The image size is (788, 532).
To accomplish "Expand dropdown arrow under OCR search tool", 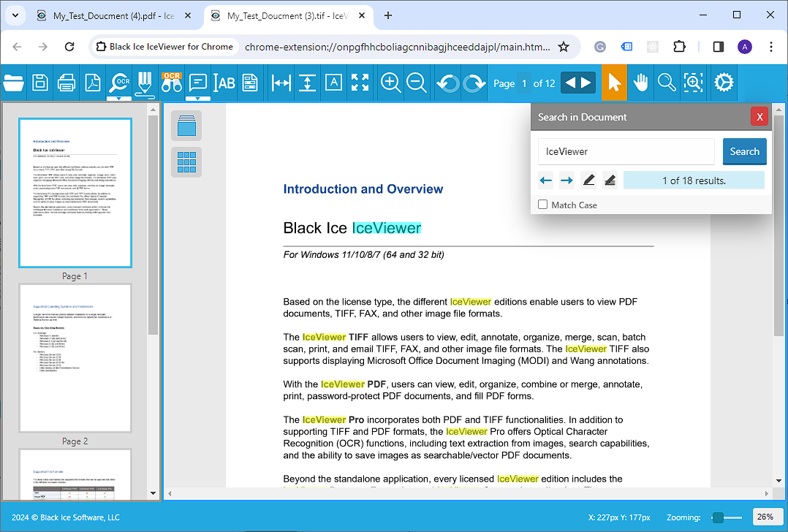I will (119, 99).
